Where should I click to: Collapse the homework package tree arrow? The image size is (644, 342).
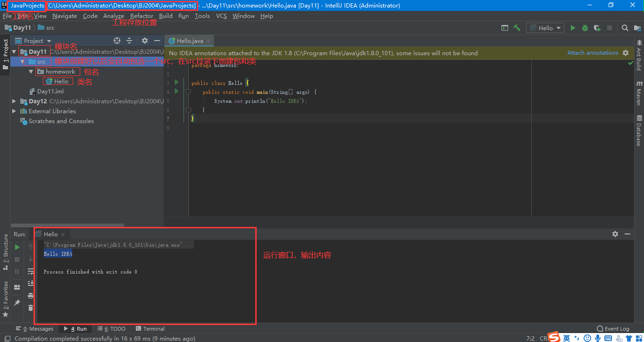(x=31, y=72)
